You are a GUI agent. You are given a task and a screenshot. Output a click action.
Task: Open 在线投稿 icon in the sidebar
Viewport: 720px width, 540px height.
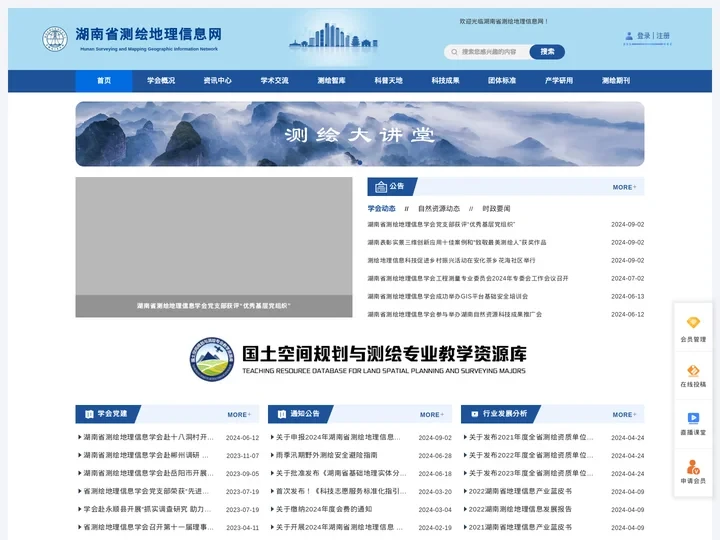tap(693, 371)
